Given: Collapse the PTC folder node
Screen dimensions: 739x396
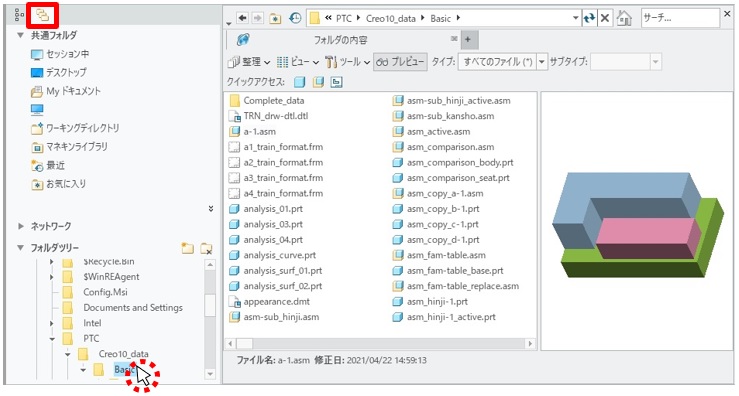Looking at the screenshot, I should tap(52, 339).
